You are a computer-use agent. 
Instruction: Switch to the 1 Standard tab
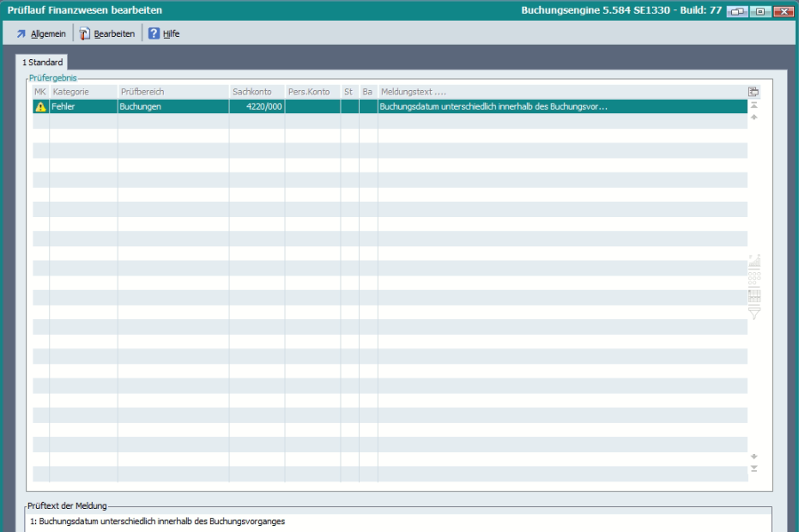click(x=43, y=63)
